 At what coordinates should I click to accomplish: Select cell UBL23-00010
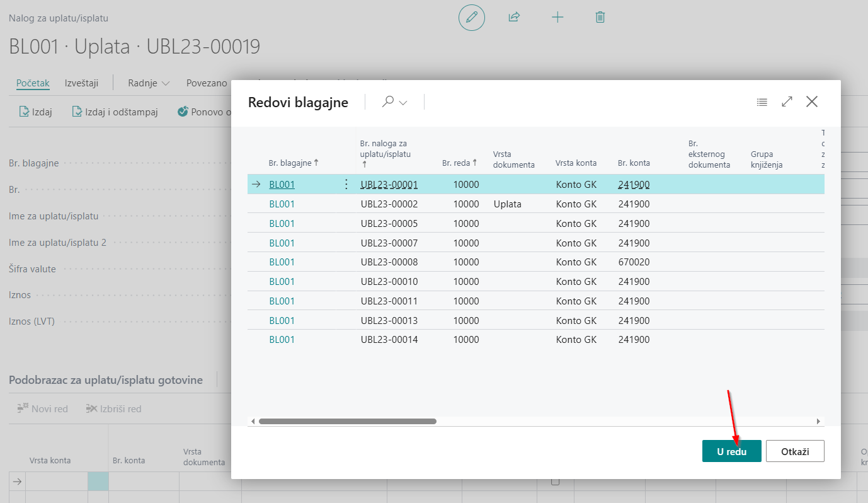pyautogui.click(x=389, y=282)
